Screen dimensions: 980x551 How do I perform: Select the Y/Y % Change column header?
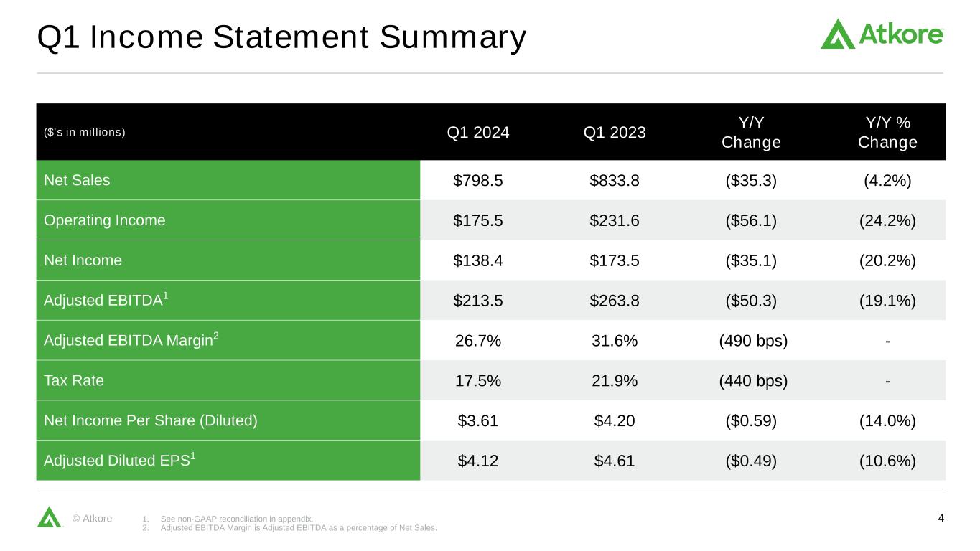click(887, 133)
